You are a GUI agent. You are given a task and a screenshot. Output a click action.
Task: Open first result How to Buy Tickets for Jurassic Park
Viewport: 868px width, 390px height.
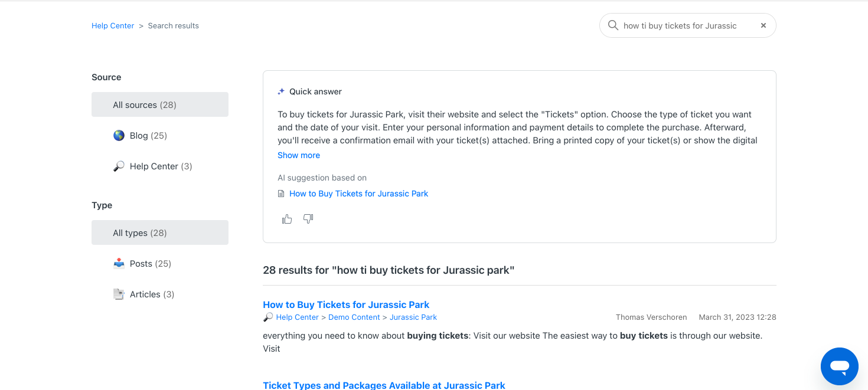pos(346,305)
